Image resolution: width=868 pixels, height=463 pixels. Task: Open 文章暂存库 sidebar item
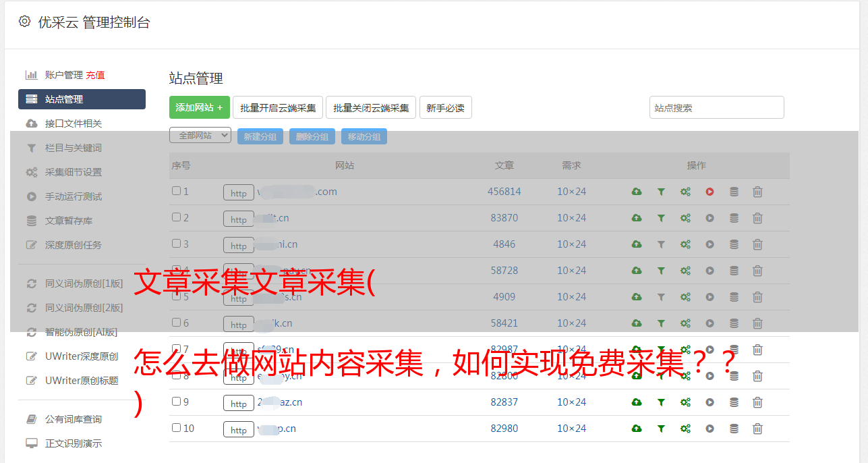coord(69,221)
